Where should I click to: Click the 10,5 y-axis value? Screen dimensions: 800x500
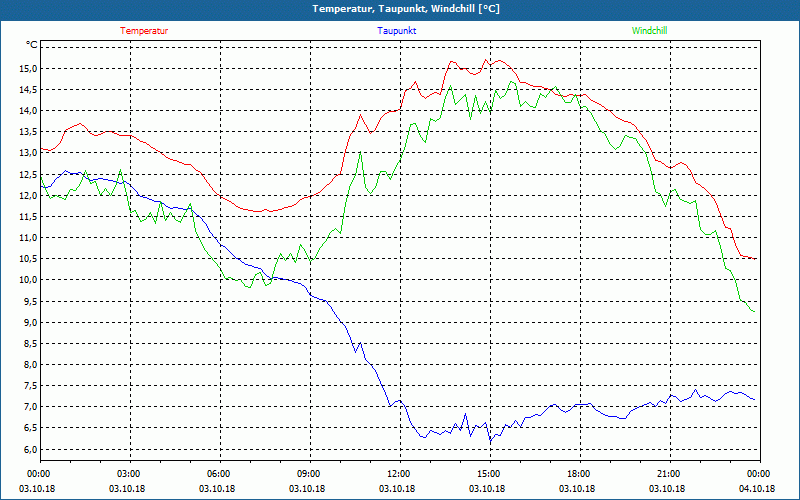tap(28, 259)
